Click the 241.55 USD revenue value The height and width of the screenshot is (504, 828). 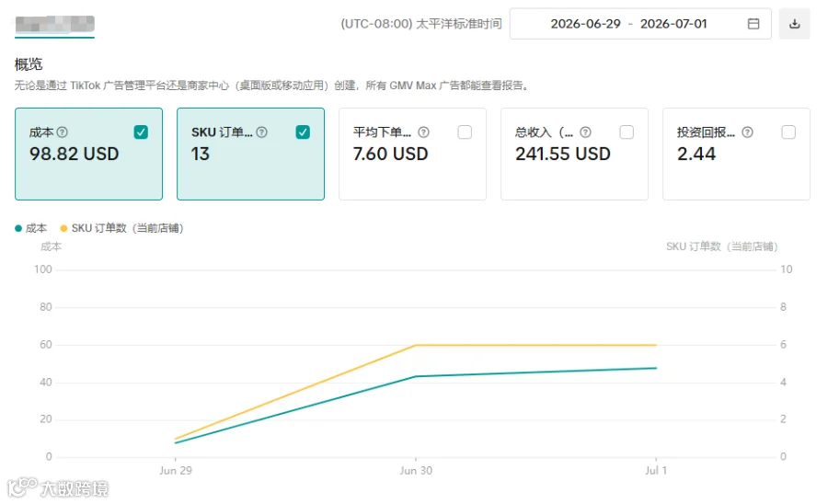pyautogui.click(x=563, y=154)
